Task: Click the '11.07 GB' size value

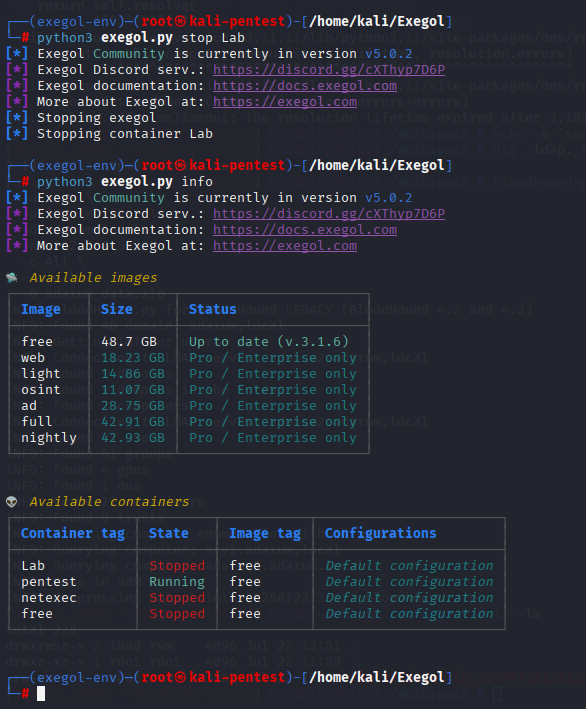Action: pos(132,390)
